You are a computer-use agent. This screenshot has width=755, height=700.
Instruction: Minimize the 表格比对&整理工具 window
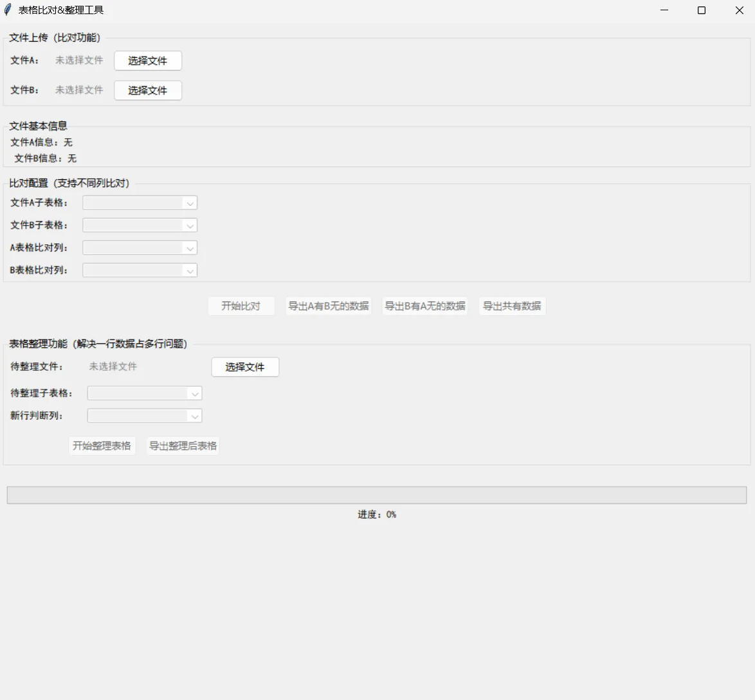pos(664,10)
